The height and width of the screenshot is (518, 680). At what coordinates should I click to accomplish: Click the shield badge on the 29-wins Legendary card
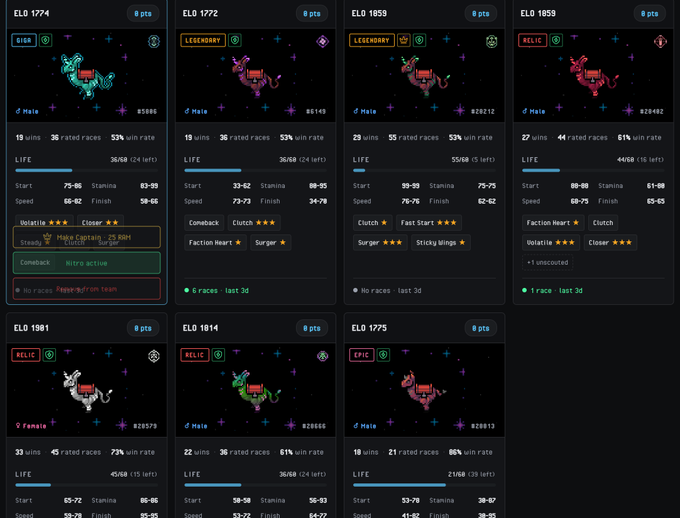coord(419,40)
